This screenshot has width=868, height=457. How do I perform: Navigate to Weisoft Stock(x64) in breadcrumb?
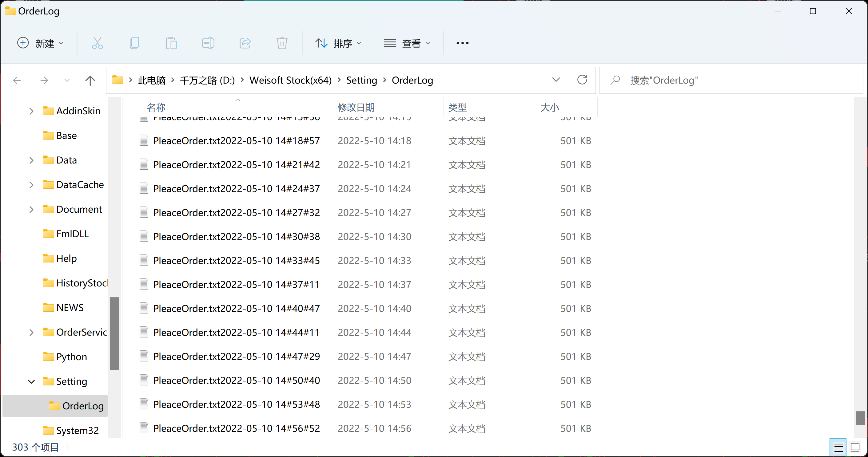coord(290,80)
